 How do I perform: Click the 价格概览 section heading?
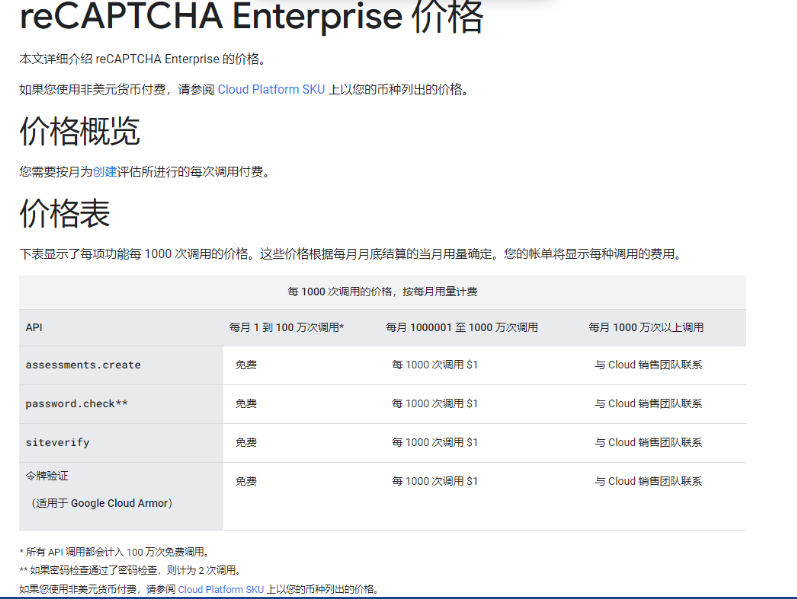pyautogui.click(x=80, y=131)
